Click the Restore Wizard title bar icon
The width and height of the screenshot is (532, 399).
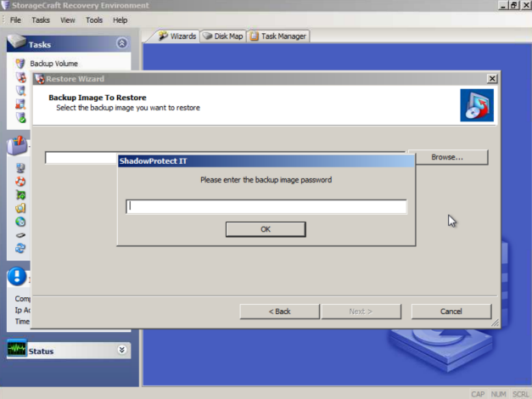[x=40, y=79]
